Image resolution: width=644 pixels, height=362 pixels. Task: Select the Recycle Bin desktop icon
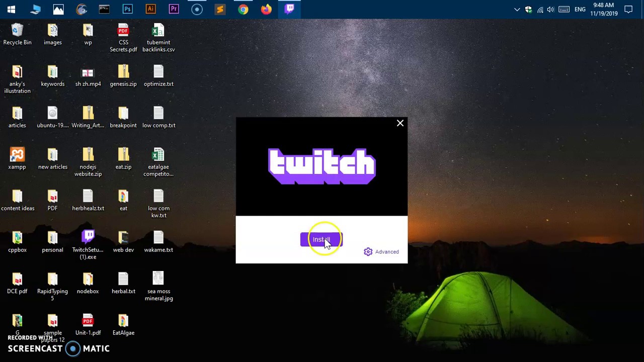[x=17, y=34]
